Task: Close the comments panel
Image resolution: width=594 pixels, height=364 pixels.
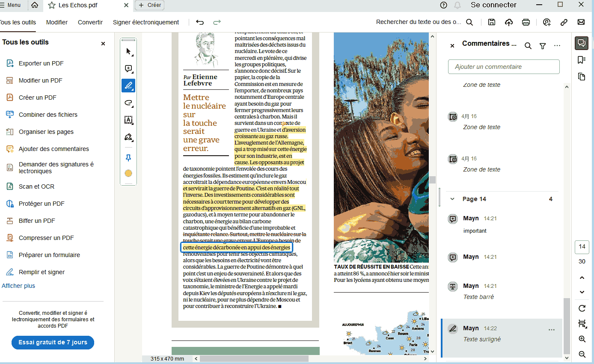Action: (x=452, y=45)
